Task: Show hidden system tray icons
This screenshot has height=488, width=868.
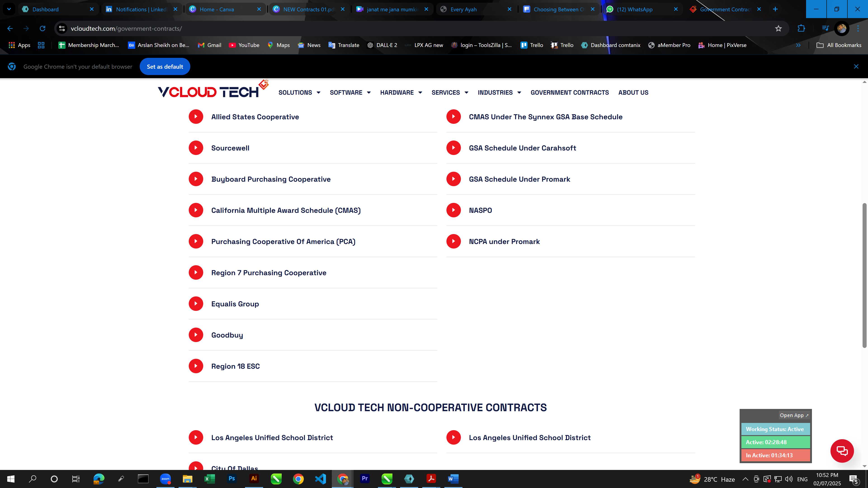Action: 745,479
